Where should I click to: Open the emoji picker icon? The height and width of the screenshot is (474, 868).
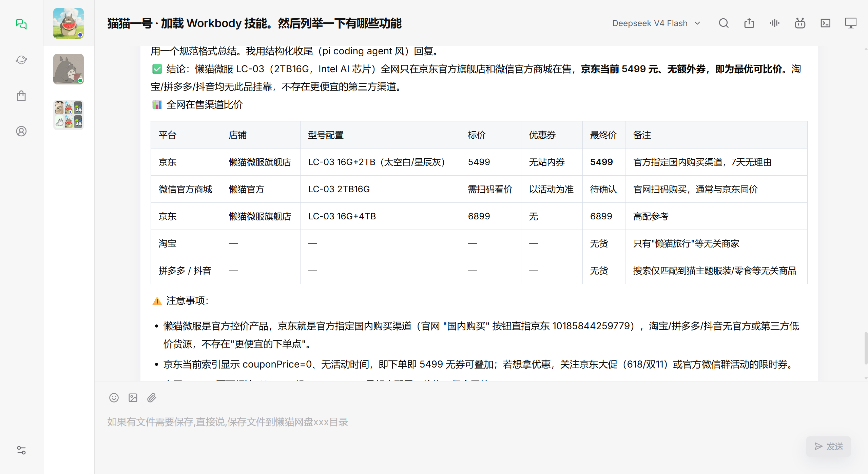[114, 397]
